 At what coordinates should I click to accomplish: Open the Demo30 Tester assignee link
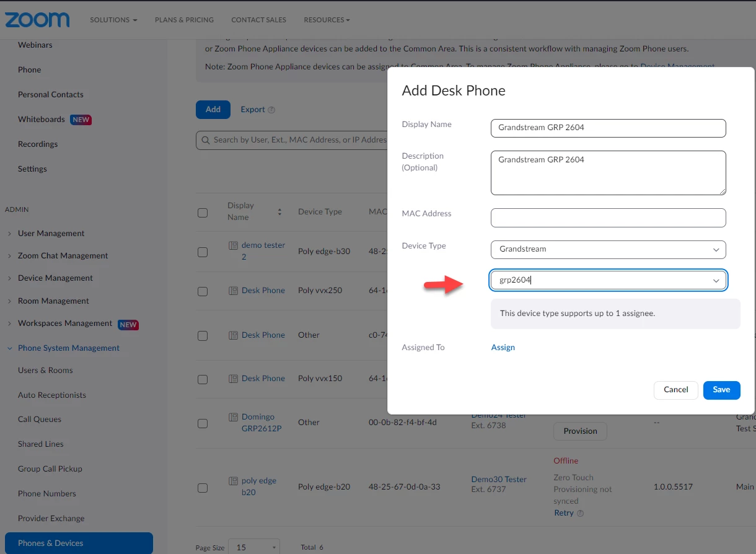click(499, 480)
